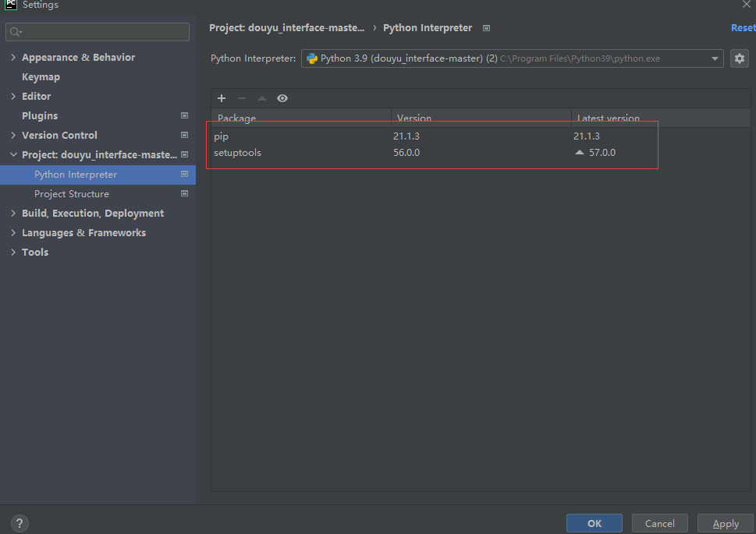Image resolution: width=756 pixels, height=534 pixels.
Task: Click Project breadcrumb in header
Action: click(x=287, y=28)
